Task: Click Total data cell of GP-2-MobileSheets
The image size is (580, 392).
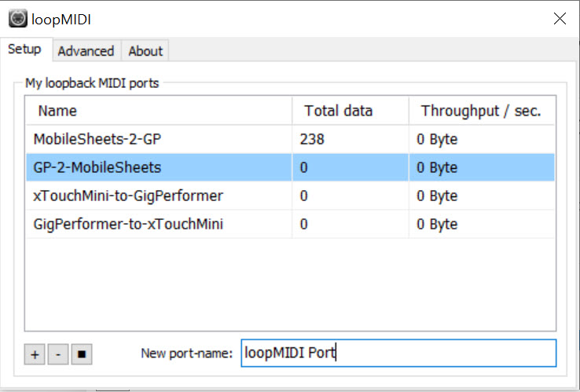Action: click(351, 167)
